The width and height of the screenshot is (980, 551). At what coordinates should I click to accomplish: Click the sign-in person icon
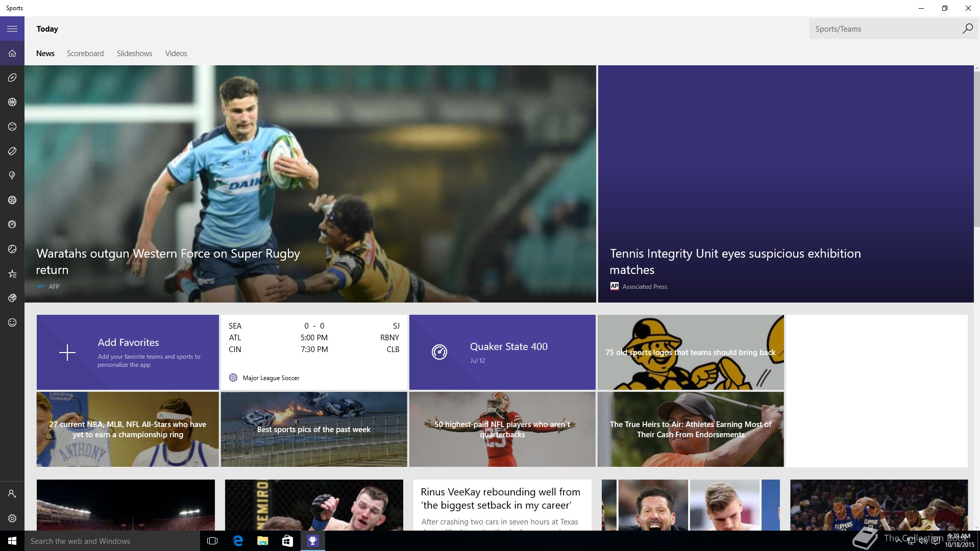click(12, 494)
